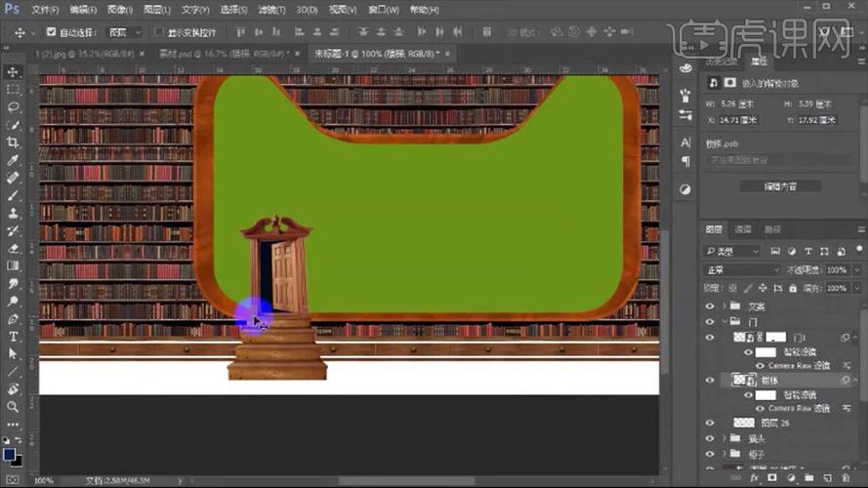
Task: Enable the Show Transform Controls checkbox
Action: (x=159, y=32)
